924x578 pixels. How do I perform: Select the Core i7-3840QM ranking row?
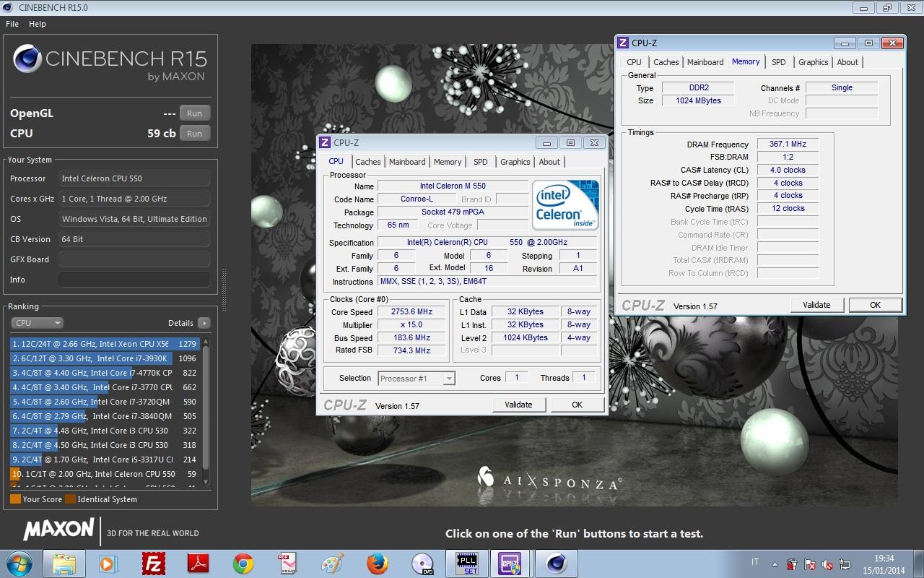(105, 416)
